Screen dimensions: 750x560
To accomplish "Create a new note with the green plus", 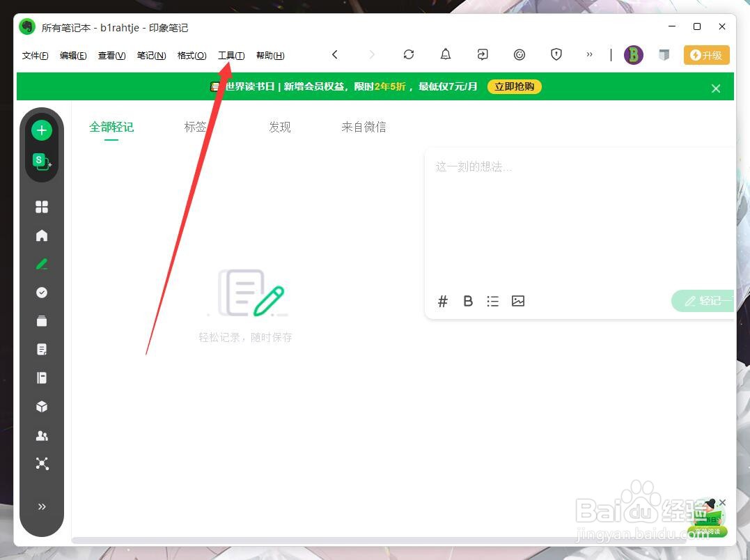I will (x=41, y=130).
